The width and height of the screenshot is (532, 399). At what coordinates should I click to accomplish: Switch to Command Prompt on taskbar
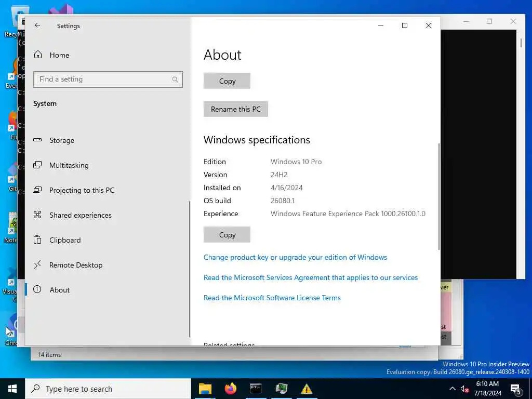pos(256,389)
